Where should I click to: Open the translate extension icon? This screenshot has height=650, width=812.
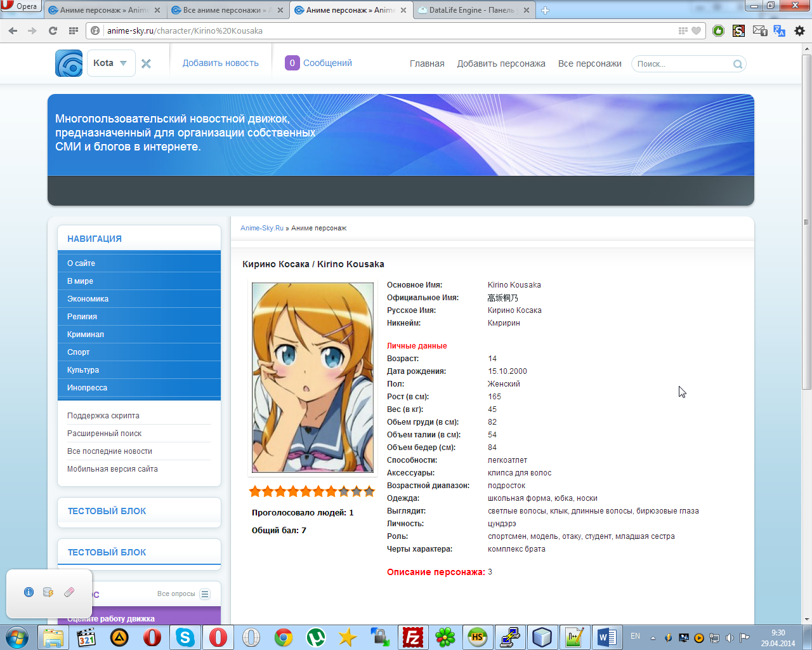[780, 30]
